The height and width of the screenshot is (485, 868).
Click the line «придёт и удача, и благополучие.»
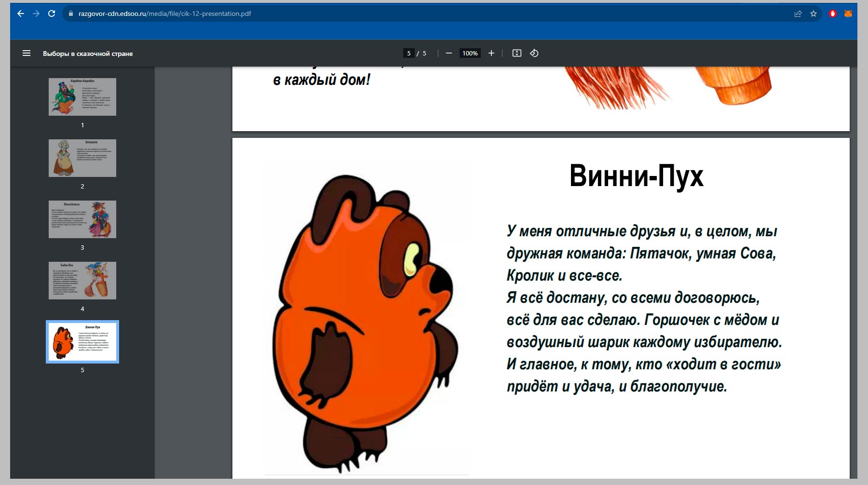tap(617, 386)
